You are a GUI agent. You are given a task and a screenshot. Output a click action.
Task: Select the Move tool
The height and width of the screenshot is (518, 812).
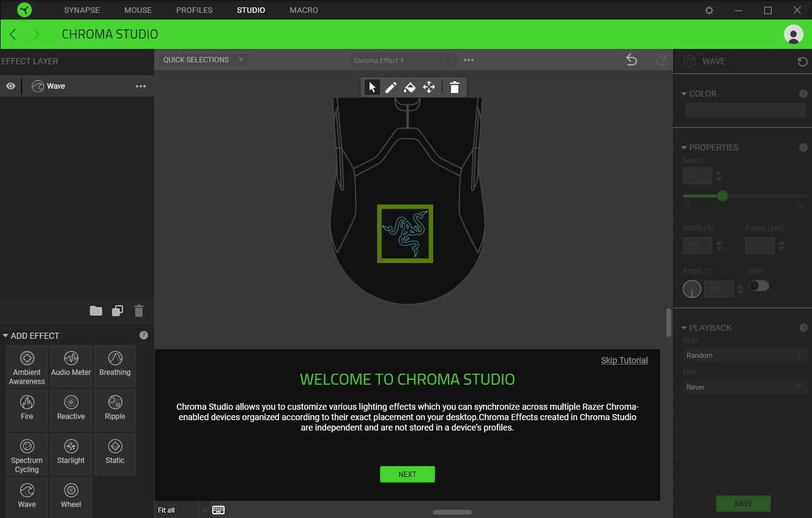429,87
